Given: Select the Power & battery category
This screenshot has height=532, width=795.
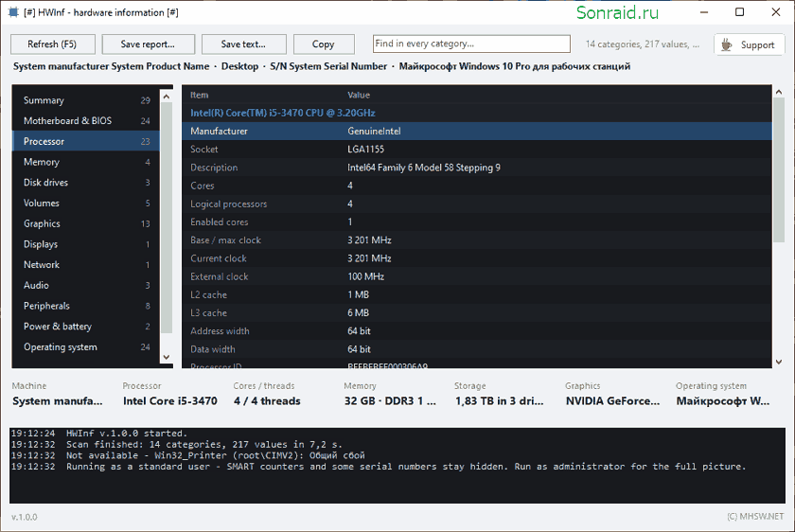Looking at the screenshot, I should point(86,326).
